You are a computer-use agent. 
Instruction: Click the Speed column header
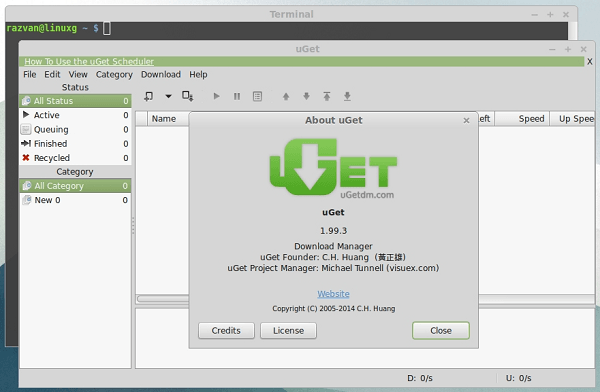click(522, 119)
